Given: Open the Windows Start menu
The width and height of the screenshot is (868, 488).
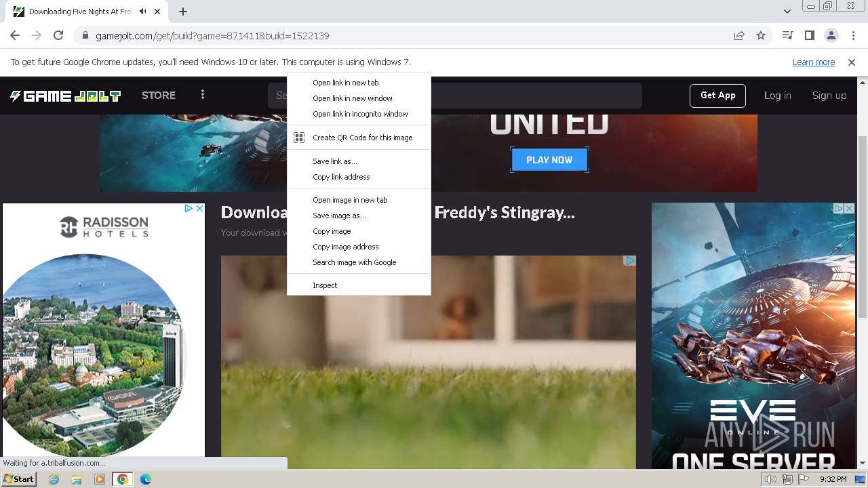Looking at the screenshot, I should [19, 479].
